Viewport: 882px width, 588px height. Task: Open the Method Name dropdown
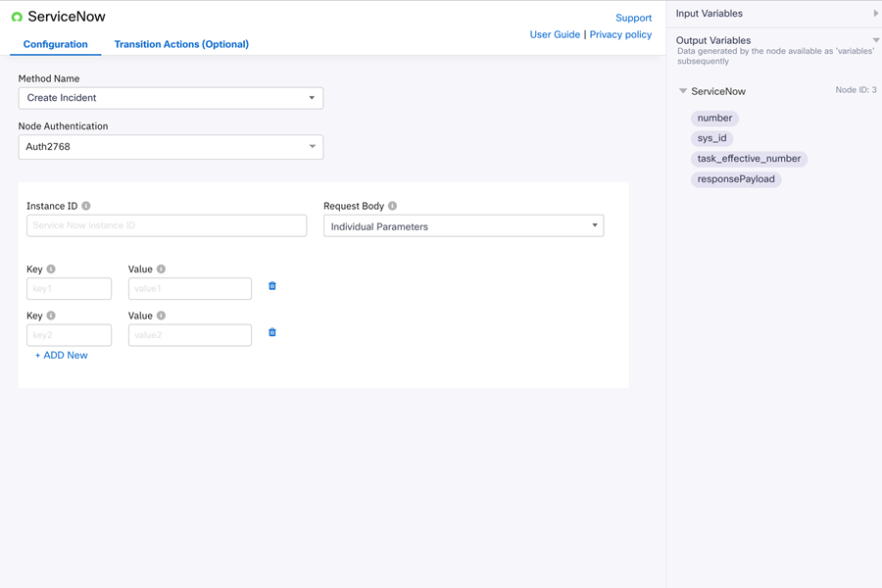(x=171, y=98)
